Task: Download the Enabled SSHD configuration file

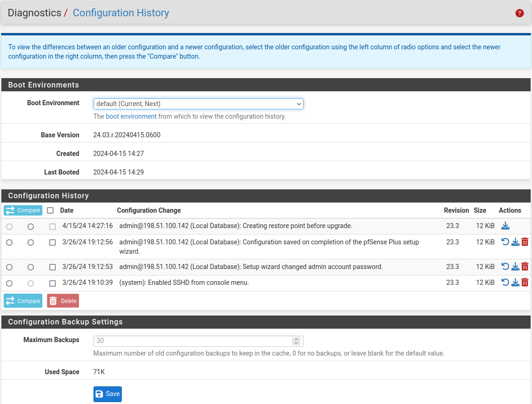Action: tap(515, 283)
